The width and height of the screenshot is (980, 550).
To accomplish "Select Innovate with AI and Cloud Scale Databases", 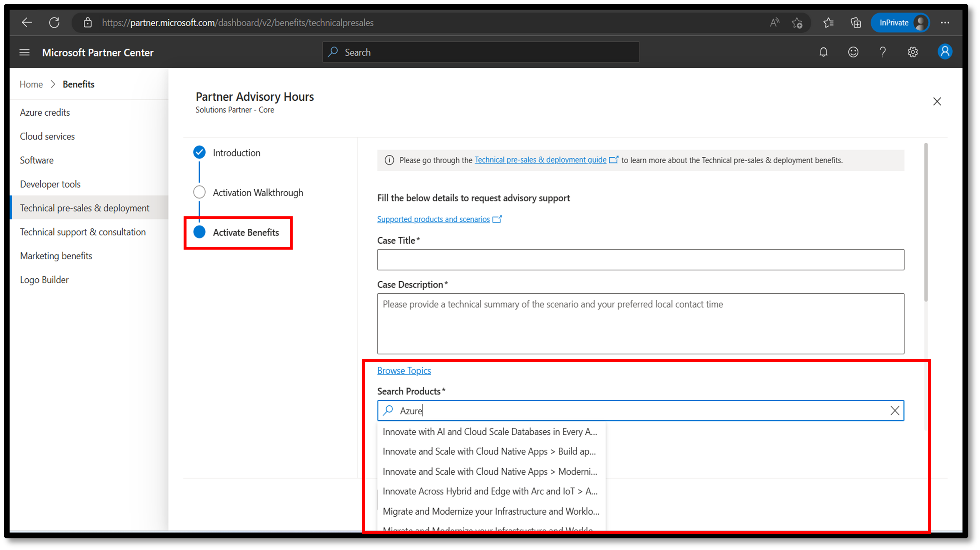I will click(x=489, y=431).
